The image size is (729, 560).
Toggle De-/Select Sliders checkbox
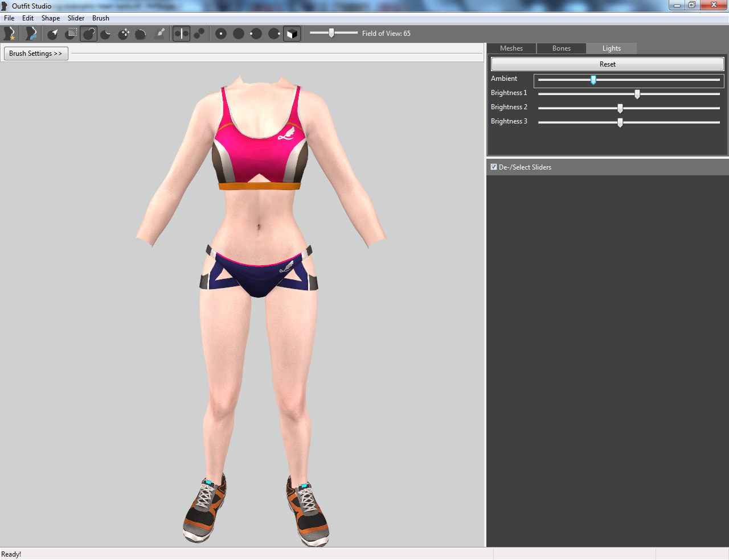coord(494,167)
